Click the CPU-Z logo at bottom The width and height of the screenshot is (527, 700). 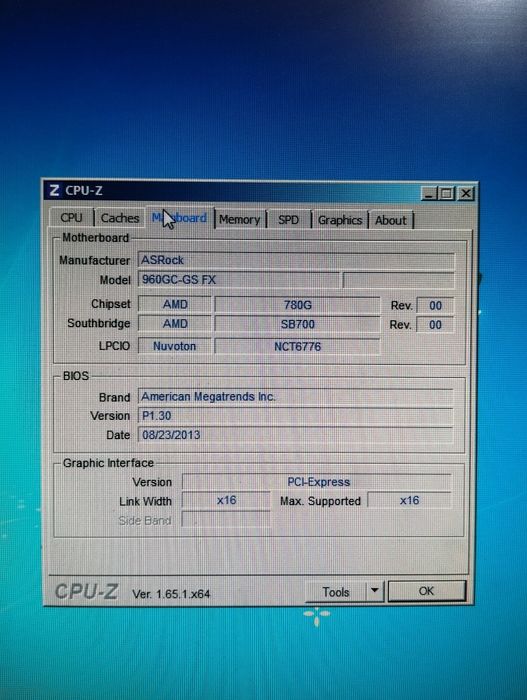pyautogui.click(x=87, y=592)
